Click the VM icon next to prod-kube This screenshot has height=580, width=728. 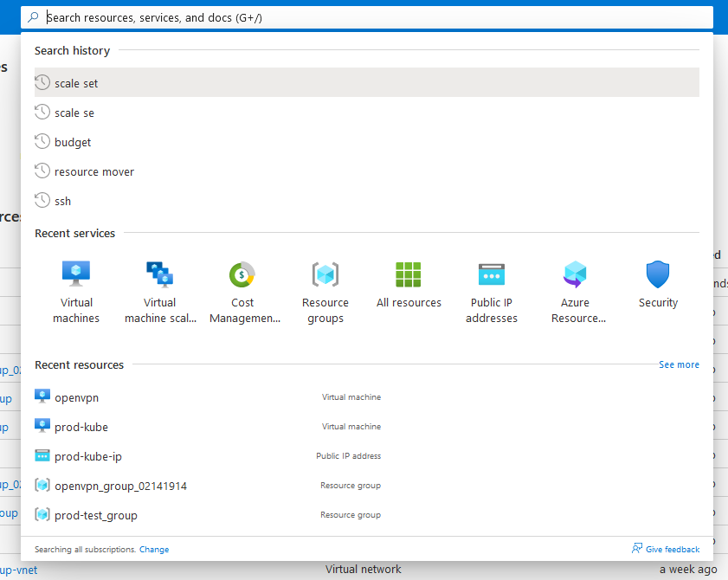click(42, 426)
